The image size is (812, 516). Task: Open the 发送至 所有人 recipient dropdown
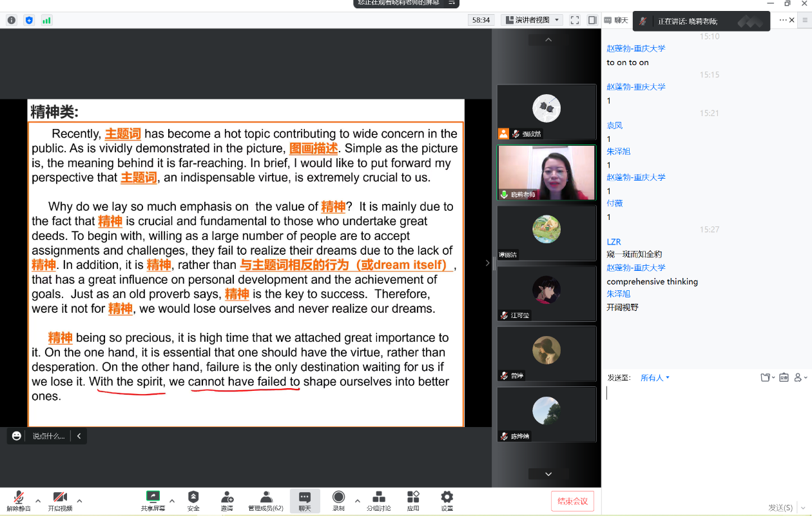point(655,378)
